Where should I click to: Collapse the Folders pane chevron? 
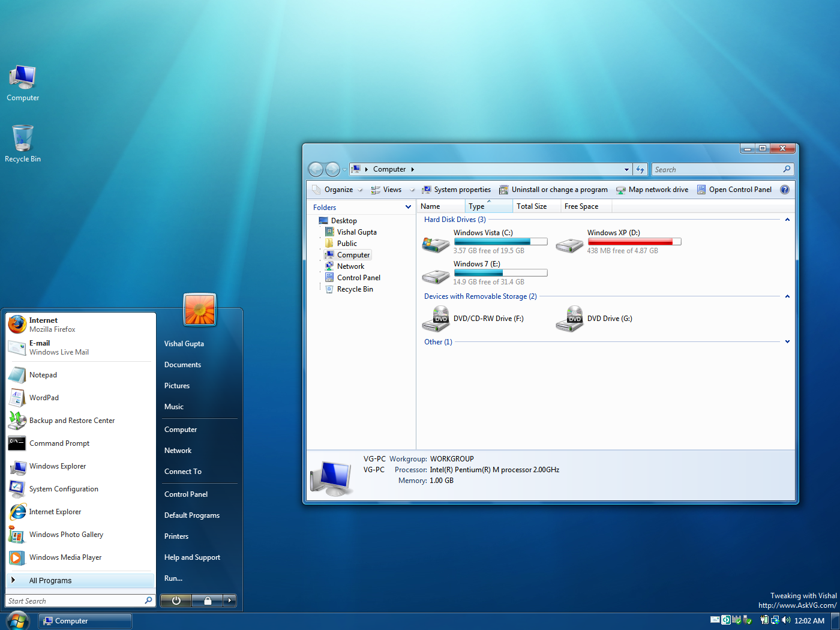(x=408, y=207)
